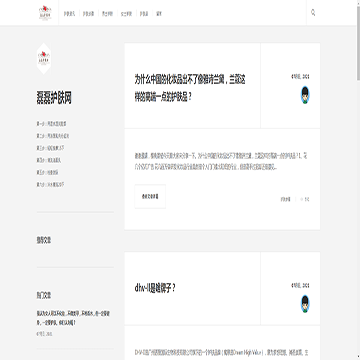Open the 磊磊护肤网 site title link

click(x=54, y=98)
